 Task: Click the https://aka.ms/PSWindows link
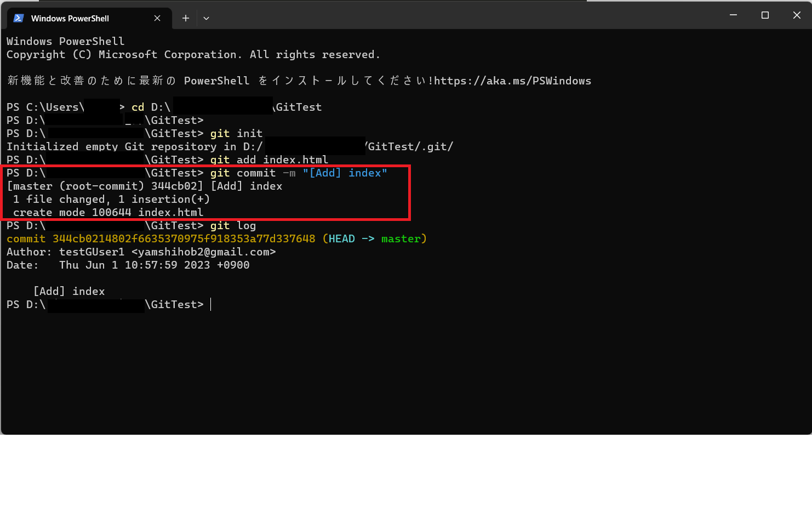point(513,81)
